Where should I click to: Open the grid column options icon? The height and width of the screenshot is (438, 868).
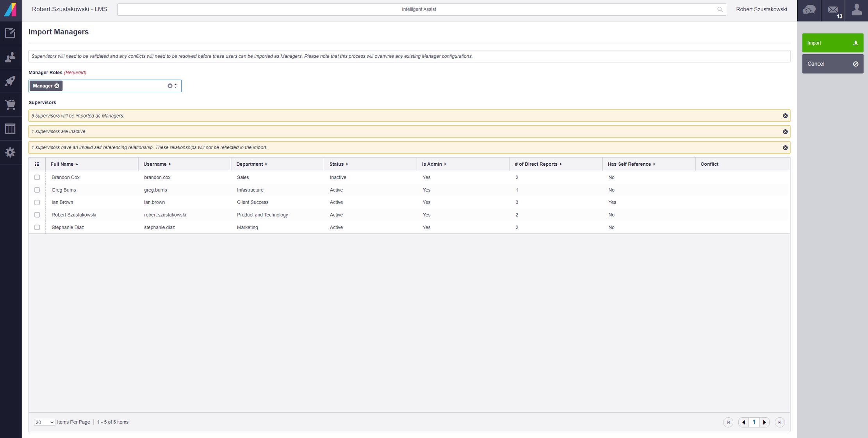[x=37, y=164]
